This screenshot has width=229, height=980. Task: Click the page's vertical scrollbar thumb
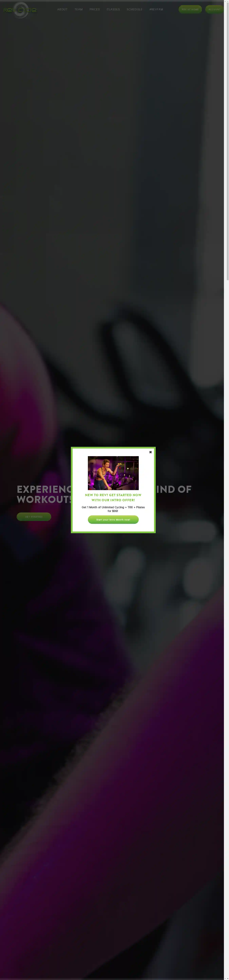point(227,141)
